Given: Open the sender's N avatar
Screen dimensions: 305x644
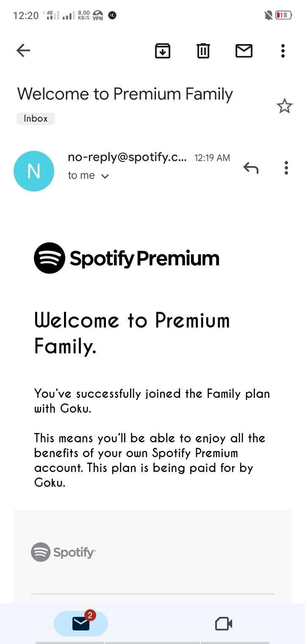Looking at the screenshot, I should pyautogui.click(x=34, y=171).
